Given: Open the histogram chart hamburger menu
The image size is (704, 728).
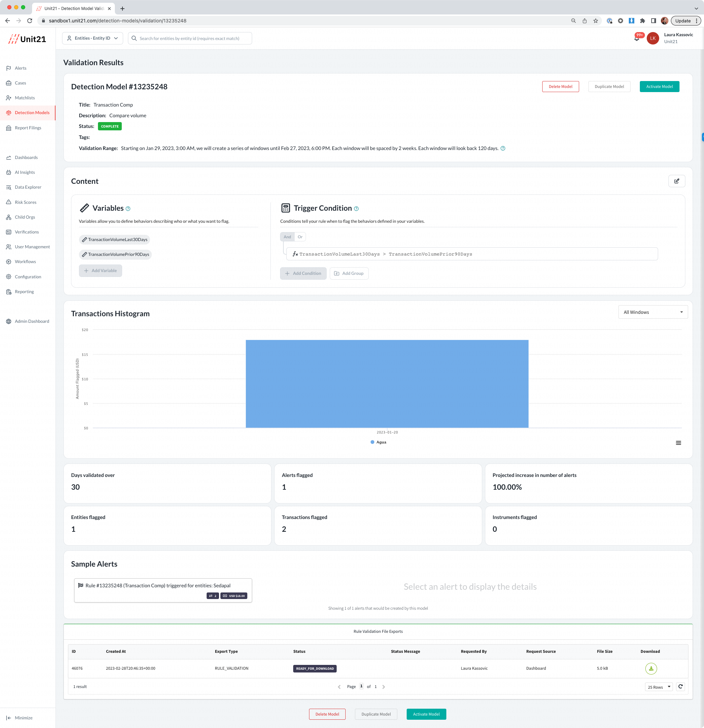Looking at the screenshot, I should pos(678,443).
